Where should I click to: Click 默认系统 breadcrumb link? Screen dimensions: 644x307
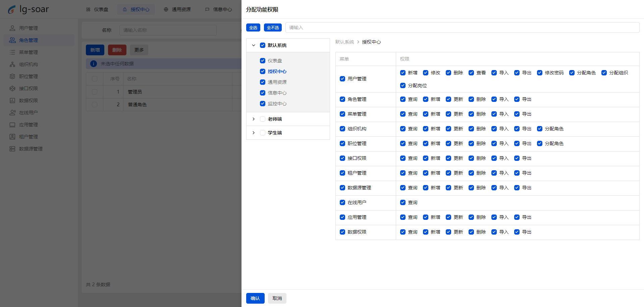pyautogui.click(x=344, y=42)
